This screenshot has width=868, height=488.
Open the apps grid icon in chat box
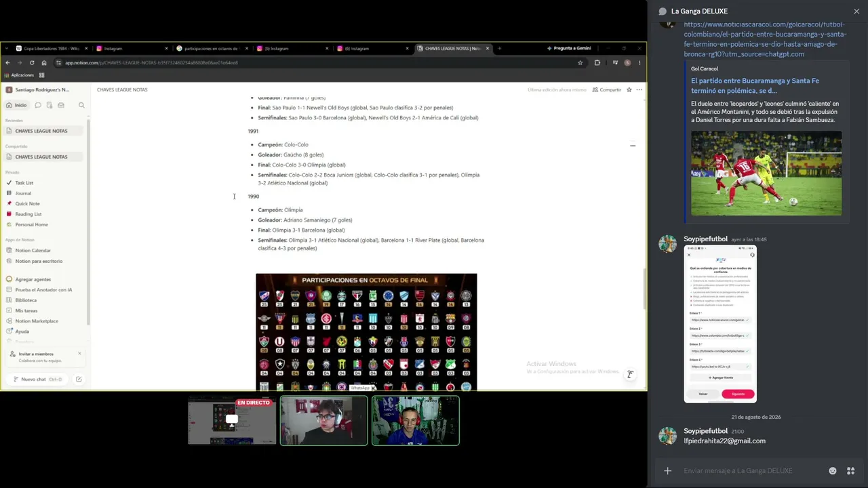pyautogui.click(x=851, y=471)
